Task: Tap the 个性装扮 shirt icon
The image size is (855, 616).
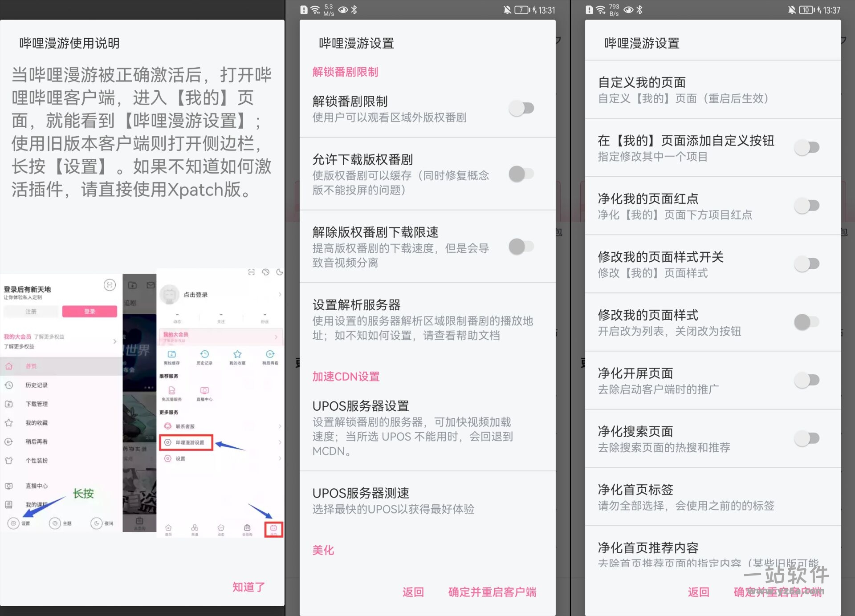Action: point(8,460)
